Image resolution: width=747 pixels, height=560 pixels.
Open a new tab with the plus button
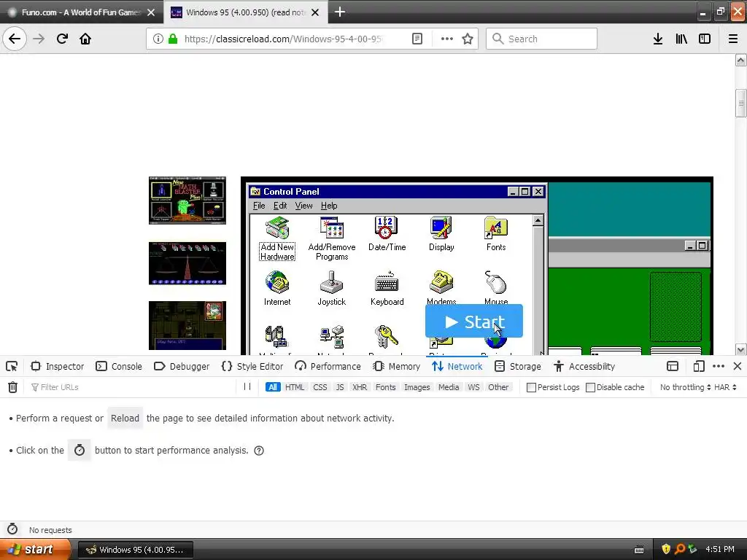(x=340, y=12)
